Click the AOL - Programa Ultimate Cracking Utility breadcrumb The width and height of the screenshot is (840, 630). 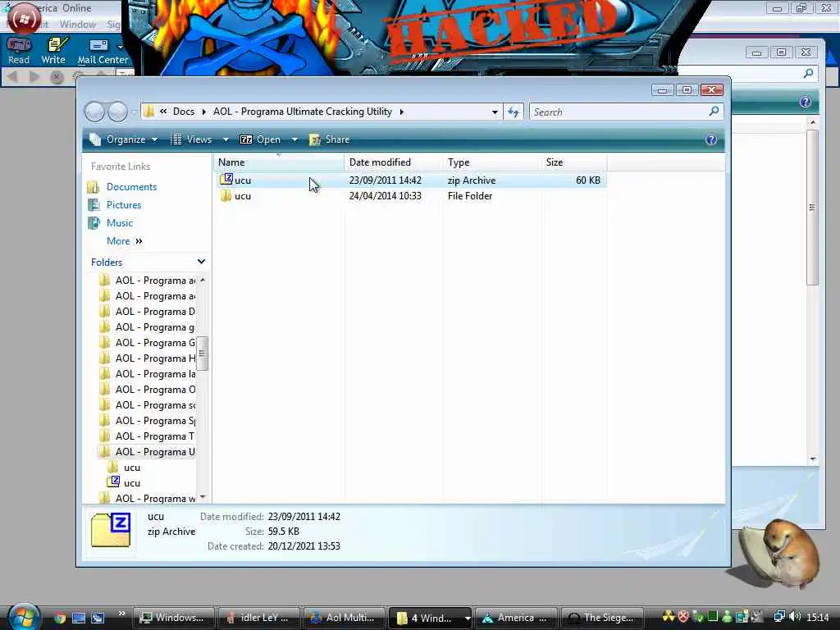[x=303, y=112]
